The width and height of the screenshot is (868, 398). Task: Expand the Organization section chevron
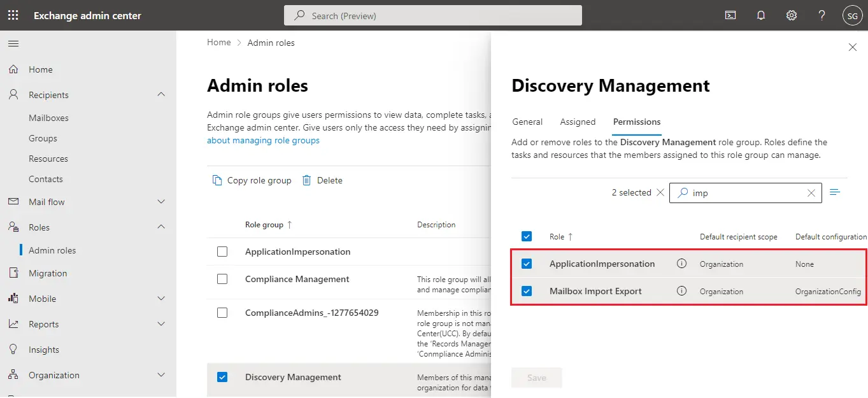[x=161, y=374]
